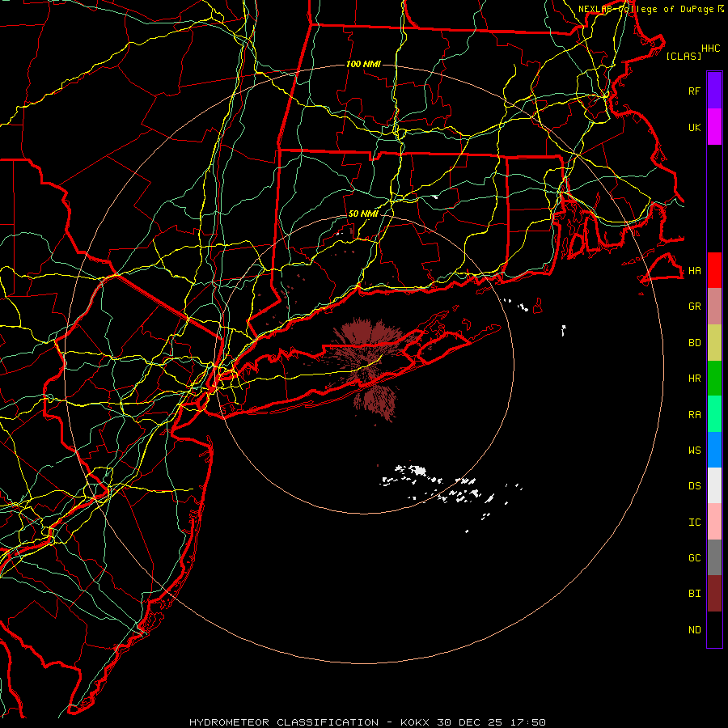Viewport: 728px width, 728px height.
Task: Click the yellow BD legend swatch
Action: point(714,343)
